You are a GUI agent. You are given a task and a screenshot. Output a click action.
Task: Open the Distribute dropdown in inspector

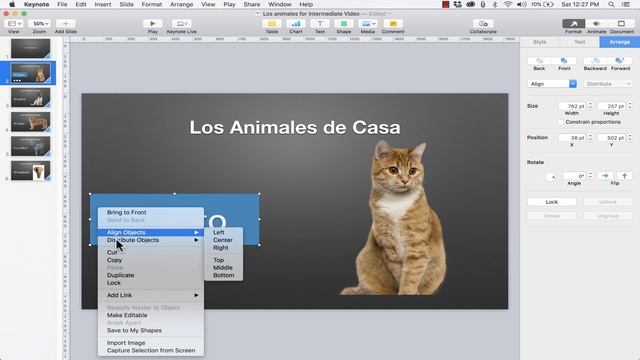608,84
